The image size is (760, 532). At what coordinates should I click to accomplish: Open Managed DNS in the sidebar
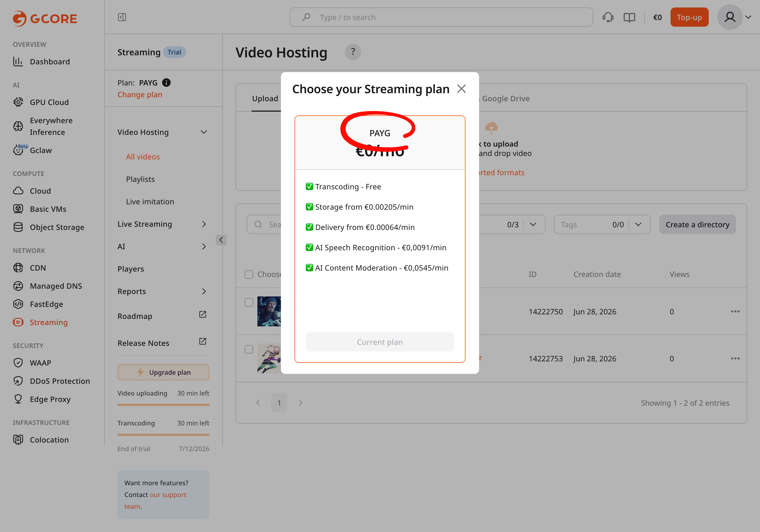(x=56, y=286)
